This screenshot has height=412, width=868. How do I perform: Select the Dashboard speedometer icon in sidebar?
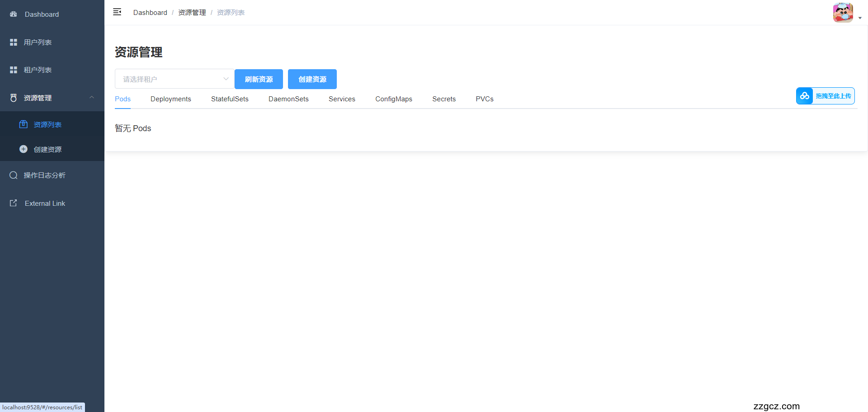13,14
